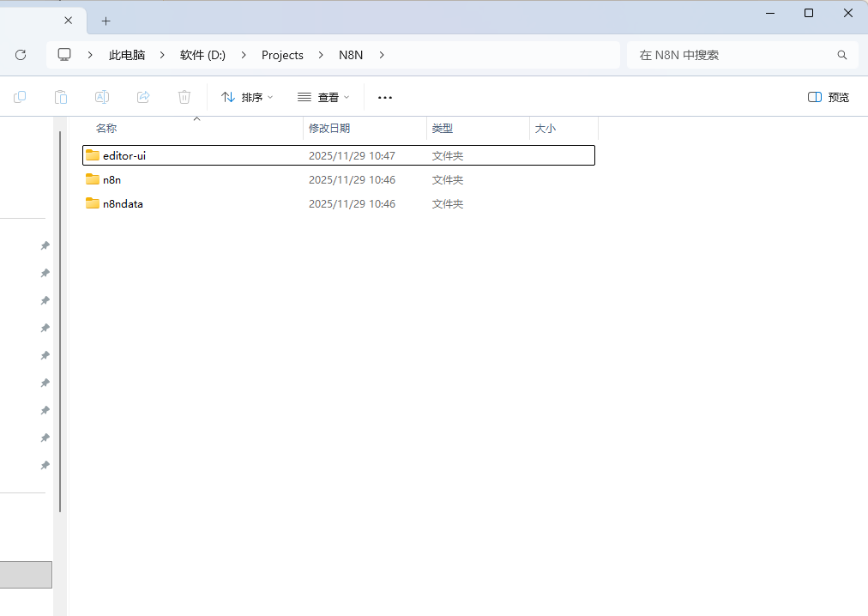Viewport: 868px width, 616px height.
Task: Open the 排序 sort dropdown
Action: pyautogui.click(x=247, y=98)
